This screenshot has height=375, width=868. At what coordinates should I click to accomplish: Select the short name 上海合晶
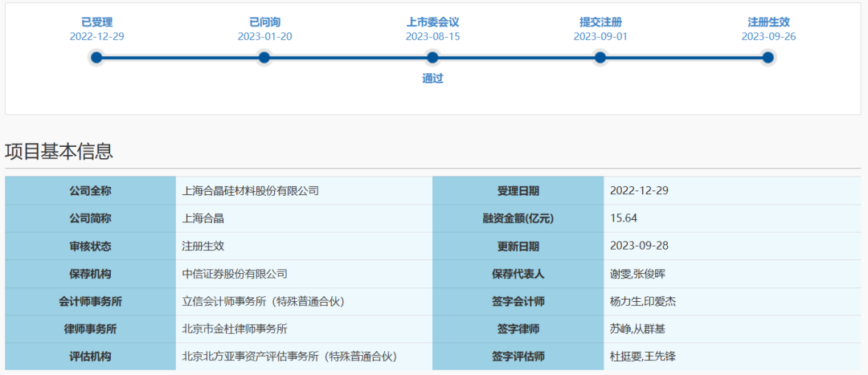[203, 218]
